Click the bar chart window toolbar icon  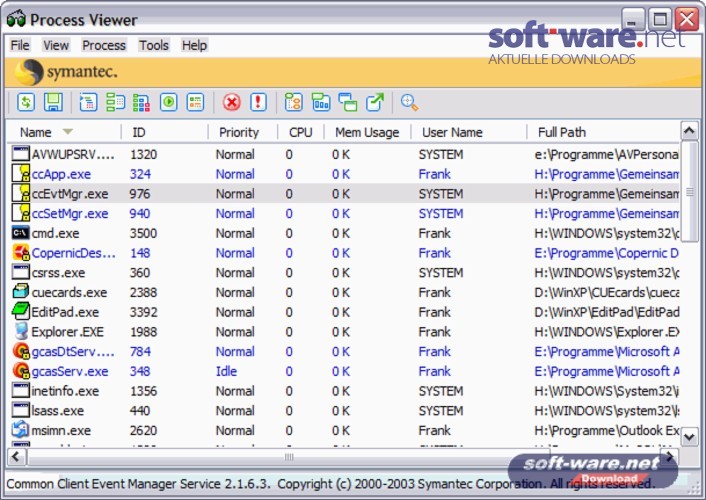click(321, 102)
